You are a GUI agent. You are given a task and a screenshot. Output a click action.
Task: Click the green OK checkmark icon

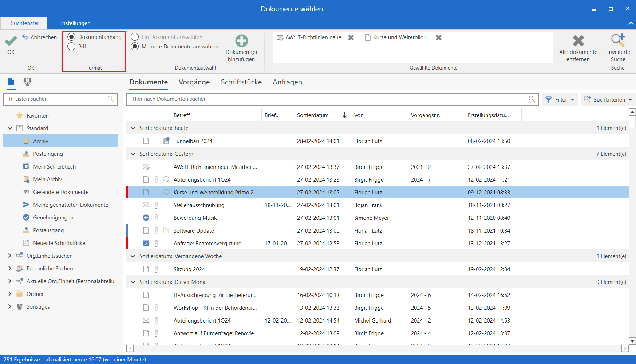(x=11, y=41)
